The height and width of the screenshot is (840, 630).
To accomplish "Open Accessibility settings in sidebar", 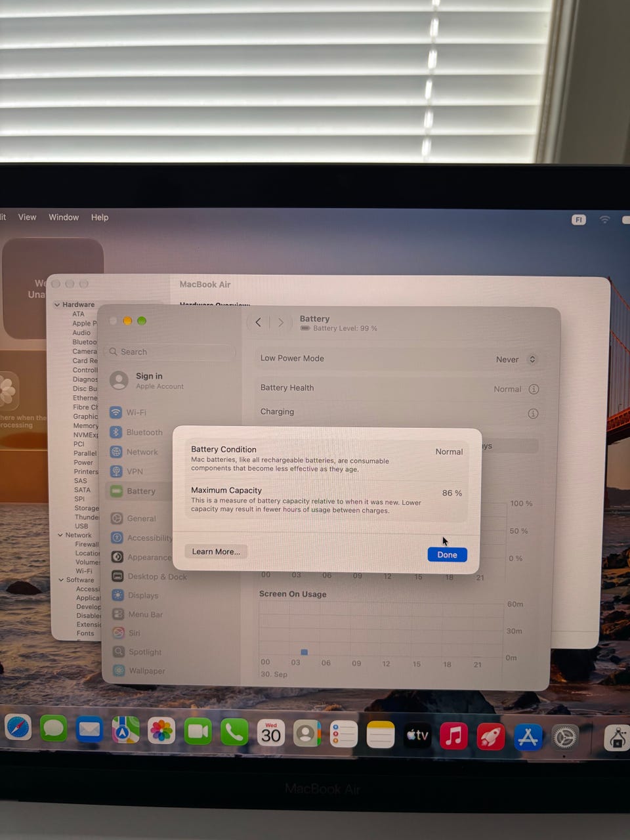I will click(142, 537).
